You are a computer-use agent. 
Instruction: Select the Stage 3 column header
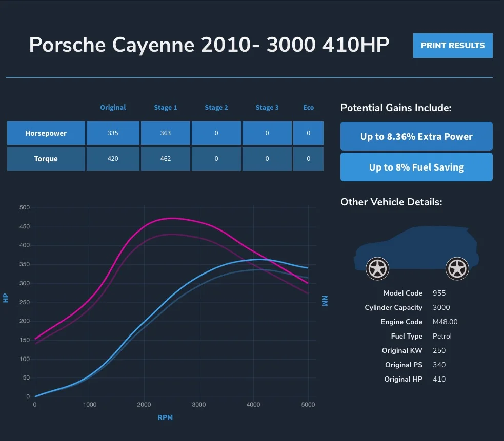(267, 107)
